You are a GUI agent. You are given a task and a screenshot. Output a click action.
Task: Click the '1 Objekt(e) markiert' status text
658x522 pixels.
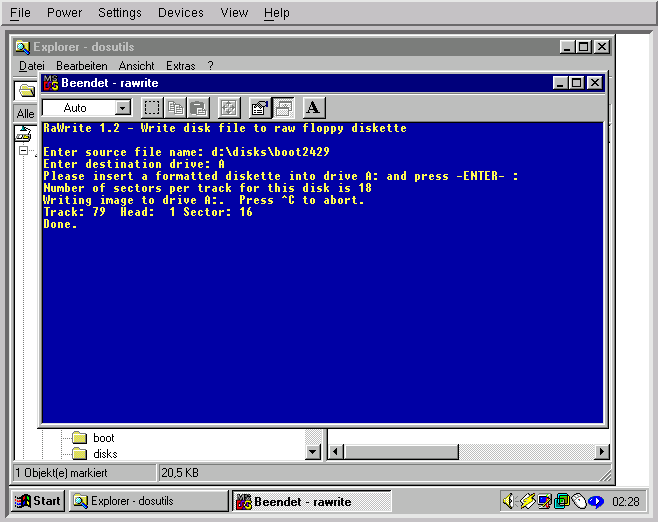pos(61,473)
